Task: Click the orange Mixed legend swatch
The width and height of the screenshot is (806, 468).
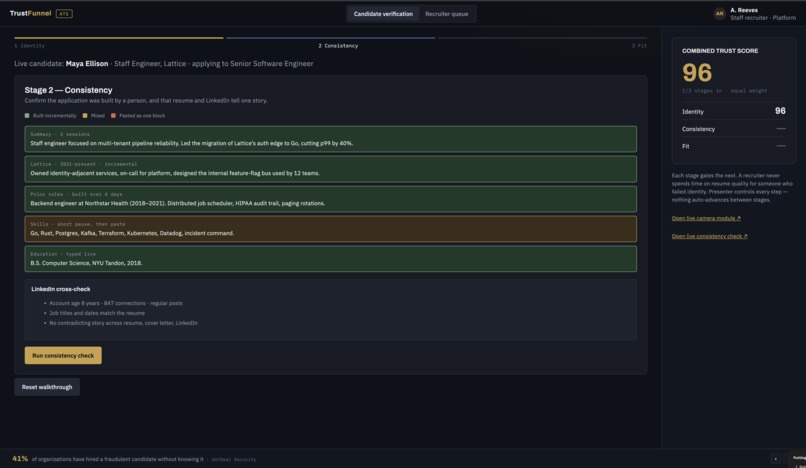Action: [x=85, y=116]
